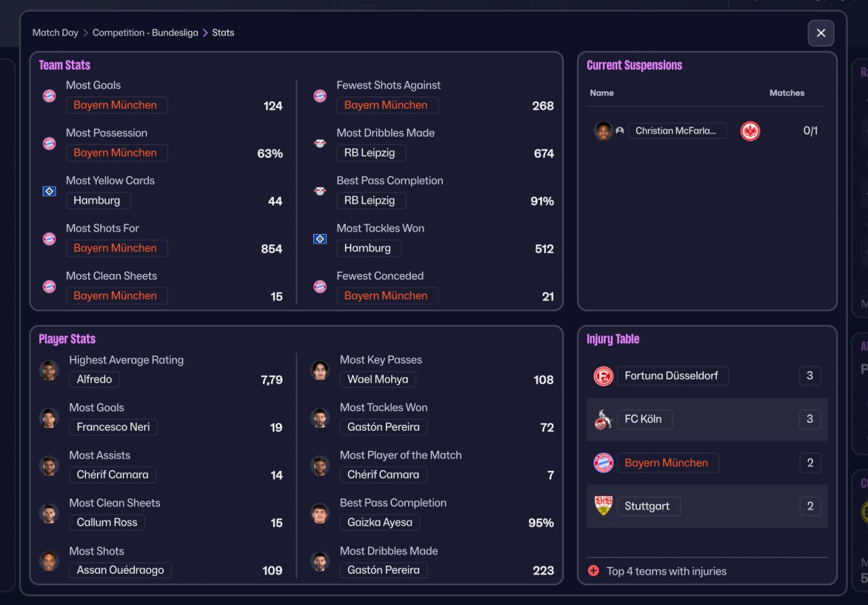868x605 pixels.
Task: Click the RB Leipzig crest beside Most Dribbles Made
Action: pos(320,143)
